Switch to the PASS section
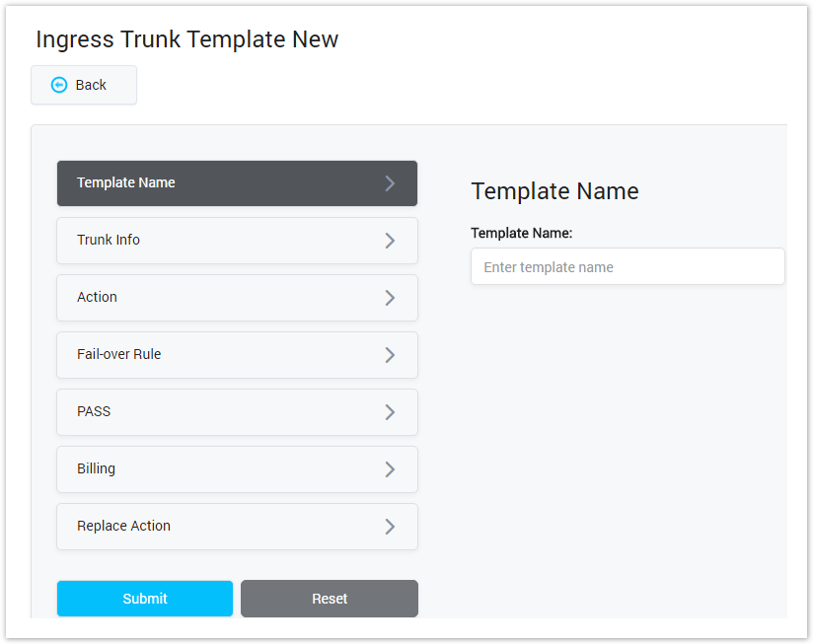Image resolution: width=813 pixels, height=644 pixels. pyautogui.click(x=94, y=411)
